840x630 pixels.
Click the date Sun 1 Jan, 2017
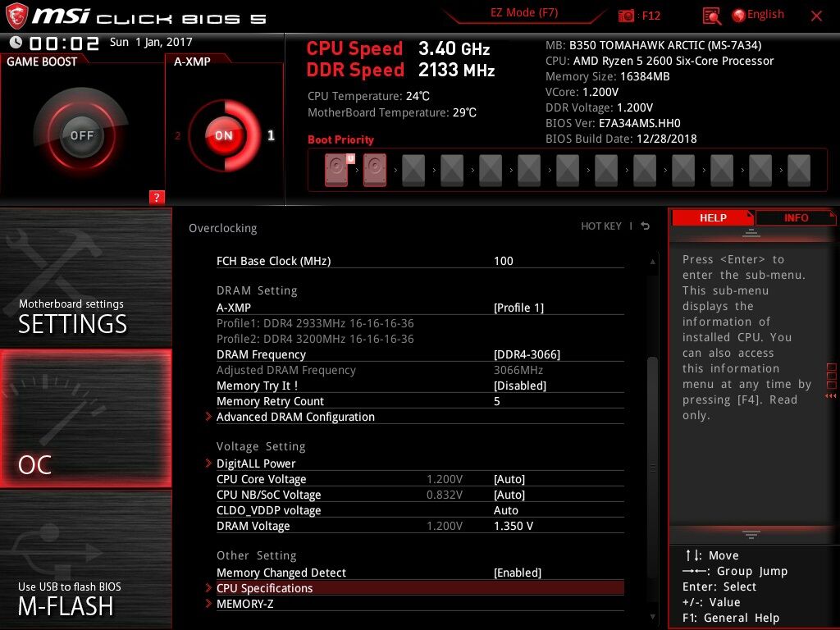(151, 43)
